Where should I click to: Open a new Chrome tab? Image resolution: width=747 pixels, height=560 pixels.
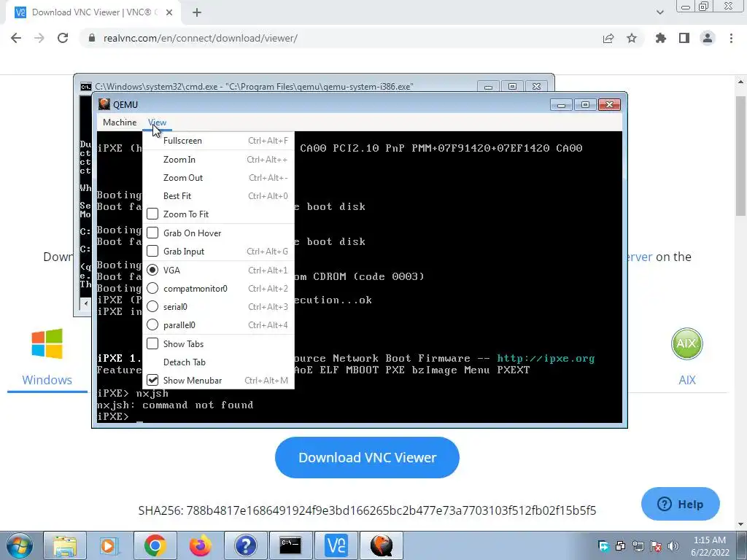point(197,12)
